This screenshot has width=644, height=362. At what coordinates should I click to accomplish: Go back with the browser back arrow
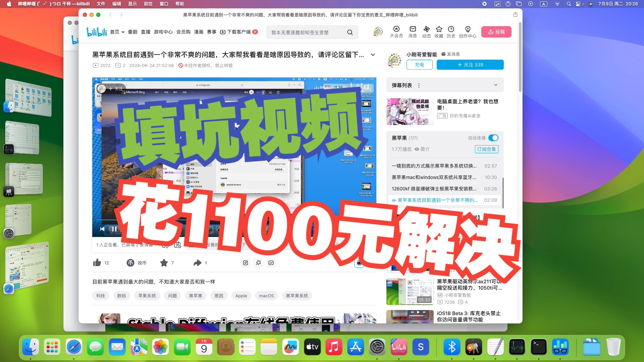point(110,14)
